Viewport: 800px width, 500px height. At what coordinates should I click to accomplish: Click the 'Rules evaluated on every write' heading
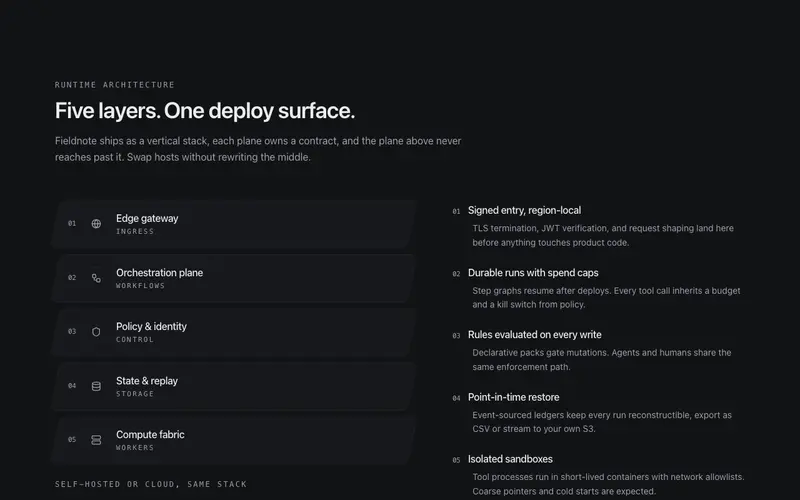click(x=535, y=335)
